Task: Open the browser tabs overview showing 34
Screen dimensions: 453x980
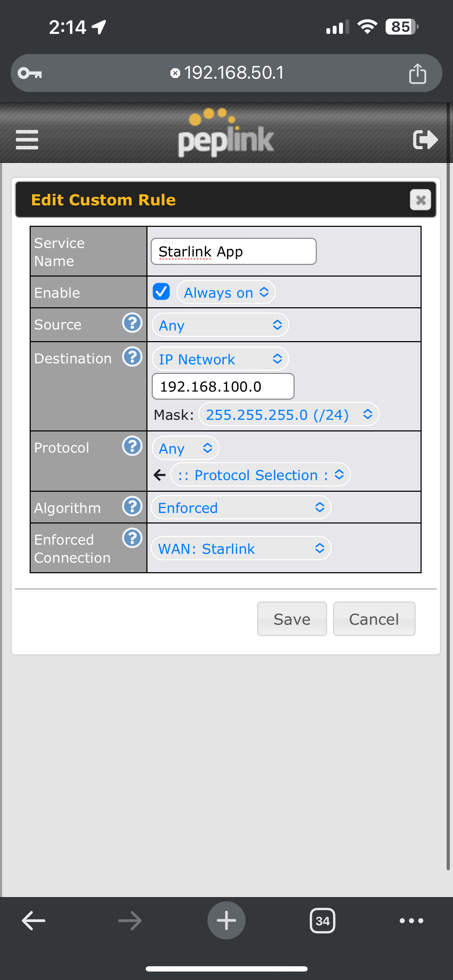Action: pyautogui.click(x=322, y=921)
